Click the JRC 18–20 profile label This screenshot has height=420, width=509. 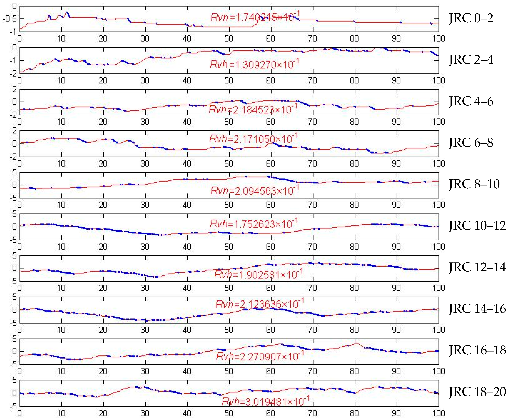point(477,392)
